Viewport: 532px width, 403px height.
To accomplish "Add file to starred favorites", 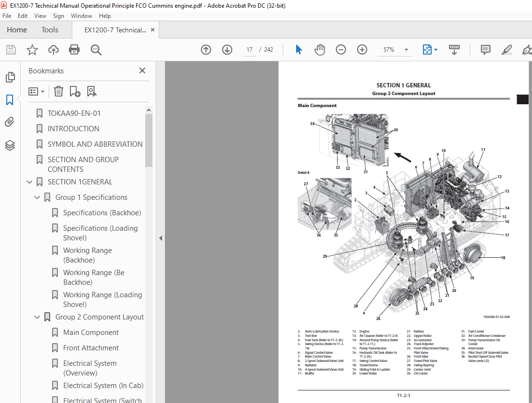I will (x=32, y=50).
